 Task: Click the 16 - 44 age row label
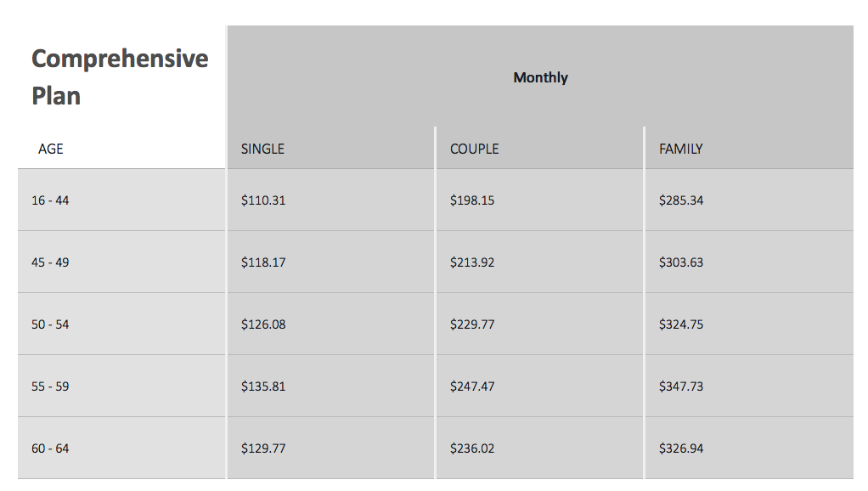point(50,200)
